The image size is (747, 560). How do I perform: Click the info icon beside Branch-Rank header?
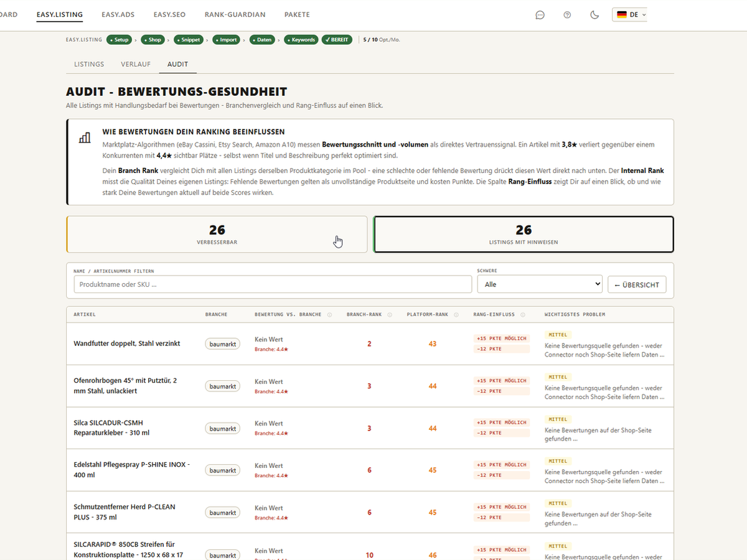(390, 315)
